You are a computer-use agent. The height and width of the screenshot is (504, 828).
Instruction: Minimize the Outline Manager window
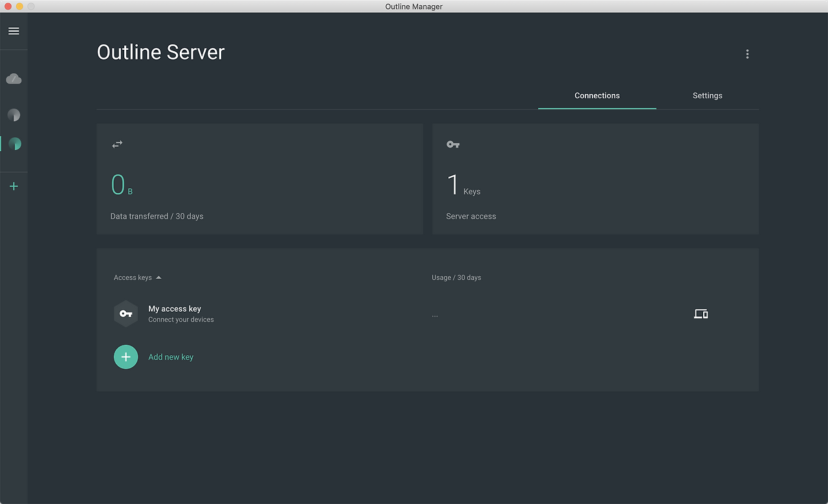click(x=19, y=6)
